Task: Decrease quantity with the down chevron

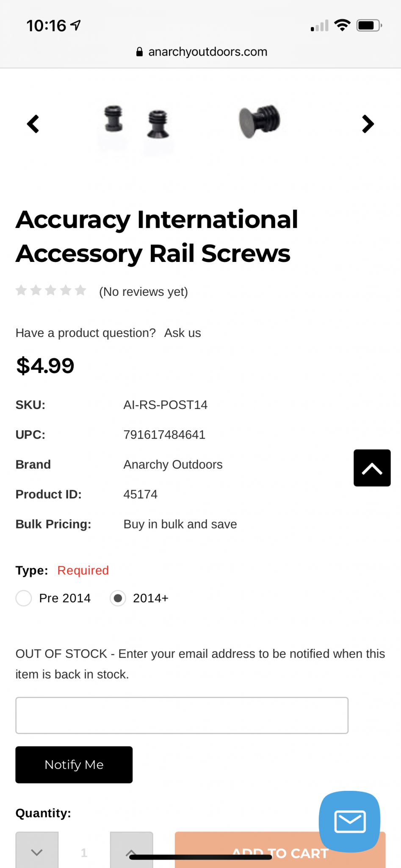Action: [x=37, y=851]
